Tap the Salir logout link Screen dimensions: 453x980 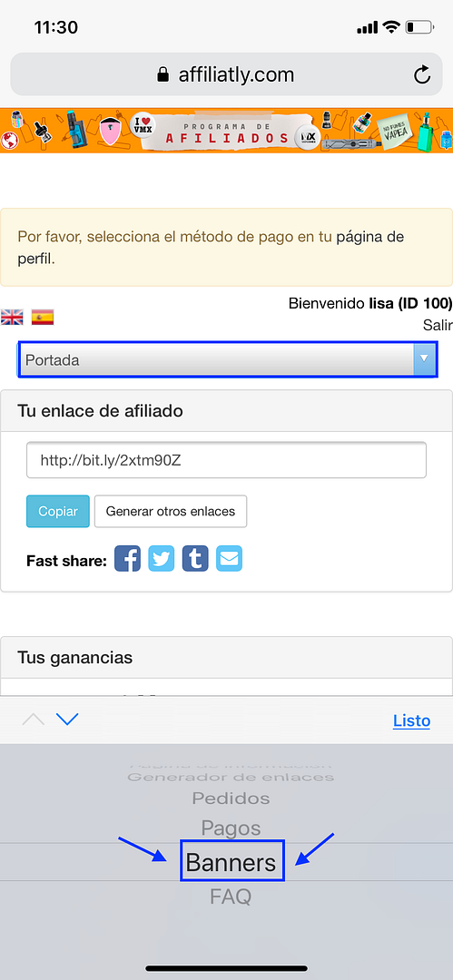click(x=438, y=325)
